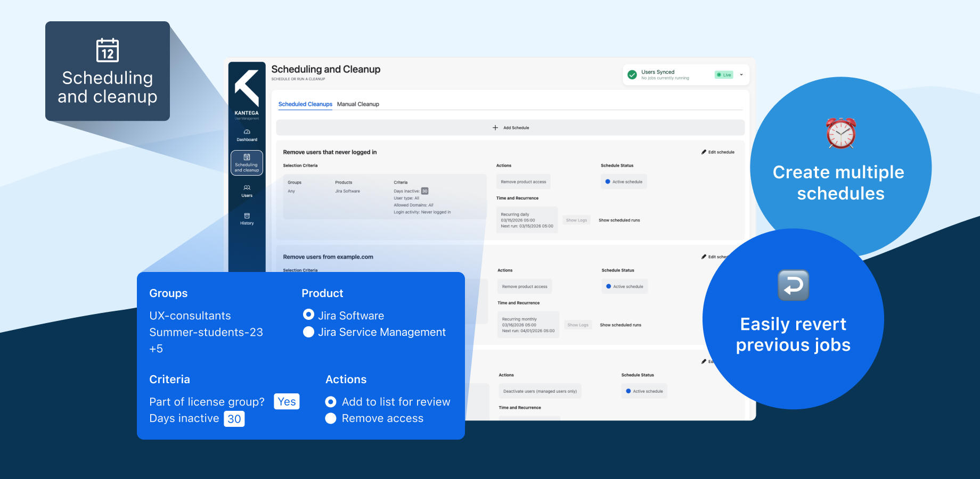This screenshot has height=479, width=980.
Task: Open the History sidebar icon
Action: (x=247, y=219)
